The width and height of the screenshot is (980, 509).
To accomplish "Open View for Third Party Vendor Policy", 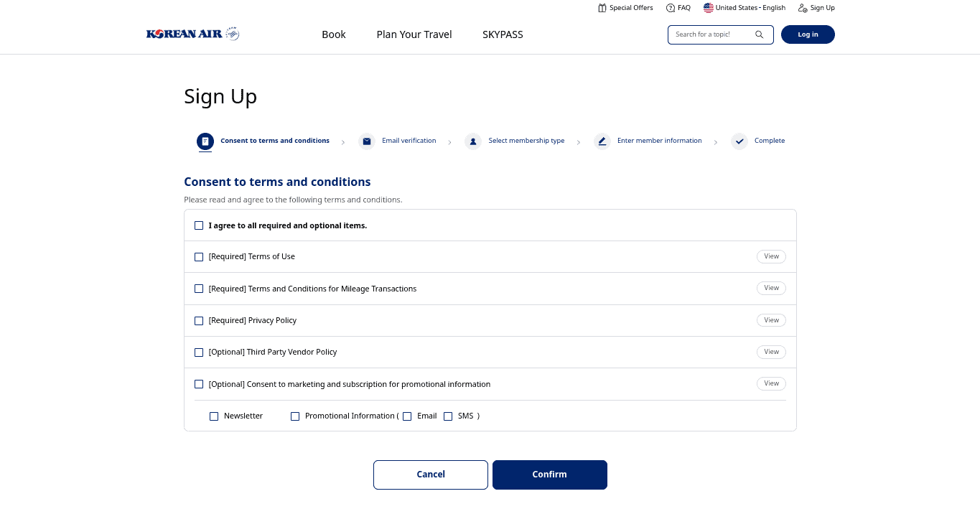I will [771, 352].
